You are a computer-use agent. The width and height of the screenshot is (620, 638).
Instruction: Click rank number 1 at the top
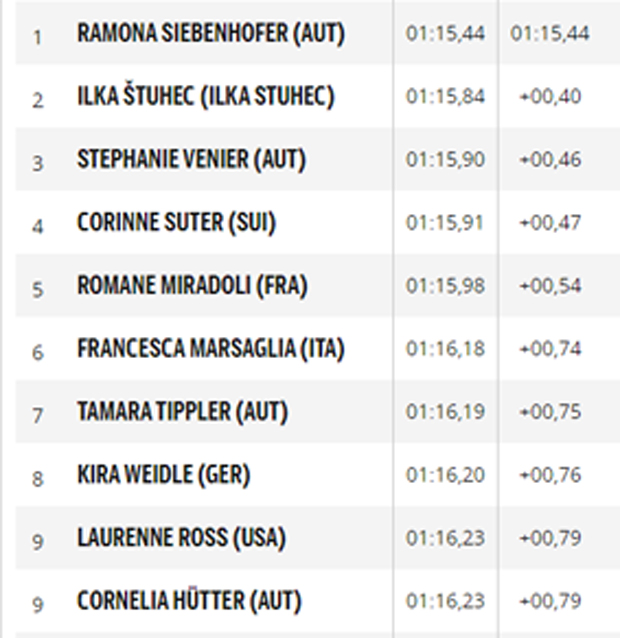pos(37,37)
